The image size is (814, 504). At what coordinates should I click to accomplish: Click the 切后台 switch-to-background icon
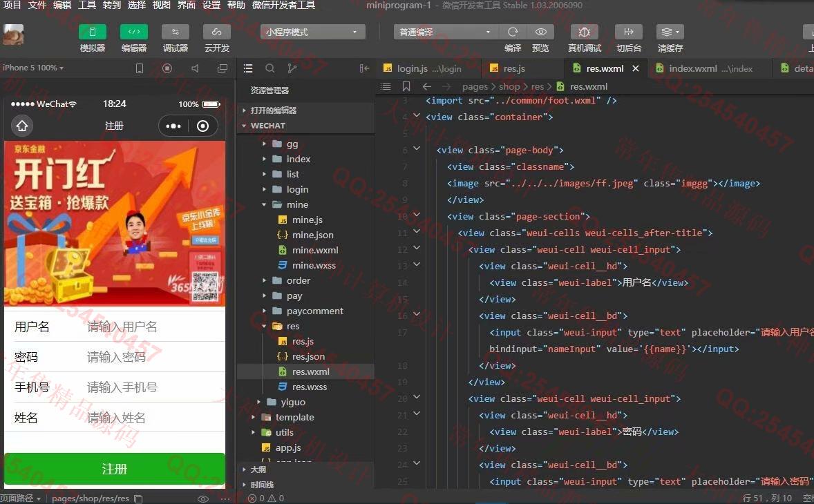[x=629, y=32]
